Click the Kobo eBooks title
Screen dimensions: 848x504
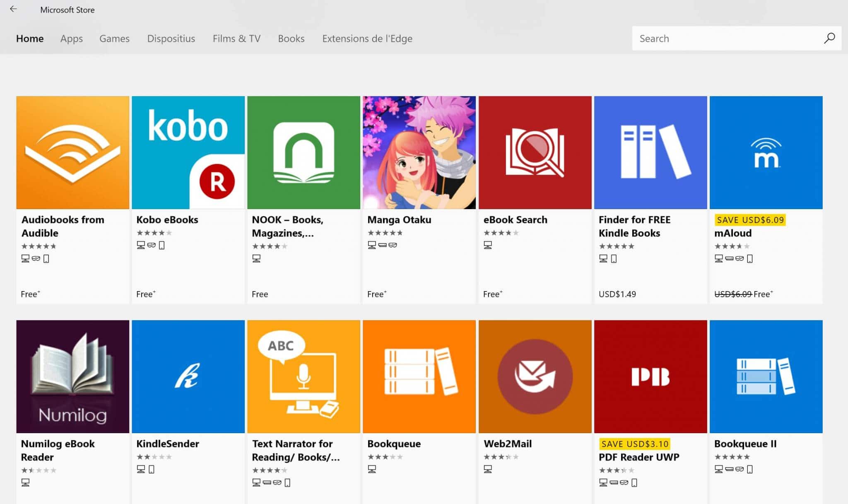tap(167, 219)
